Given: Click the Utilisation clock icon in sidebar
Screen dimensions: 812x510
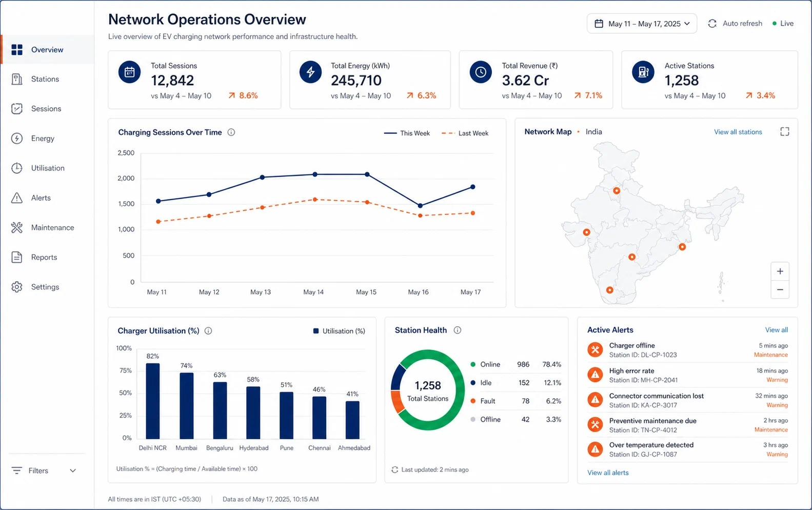Looking at the screenshot, I should 17,168.
